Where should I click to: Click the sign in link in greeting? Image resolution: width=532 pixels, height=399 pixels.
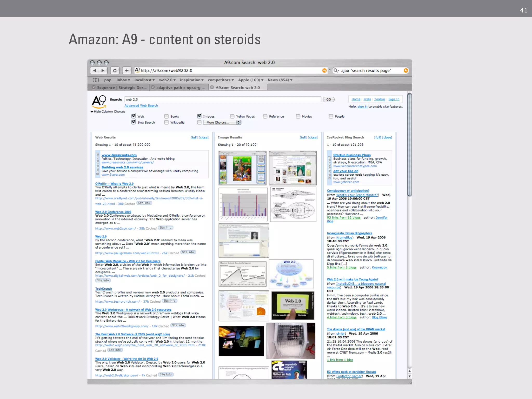tap(362, 107)
